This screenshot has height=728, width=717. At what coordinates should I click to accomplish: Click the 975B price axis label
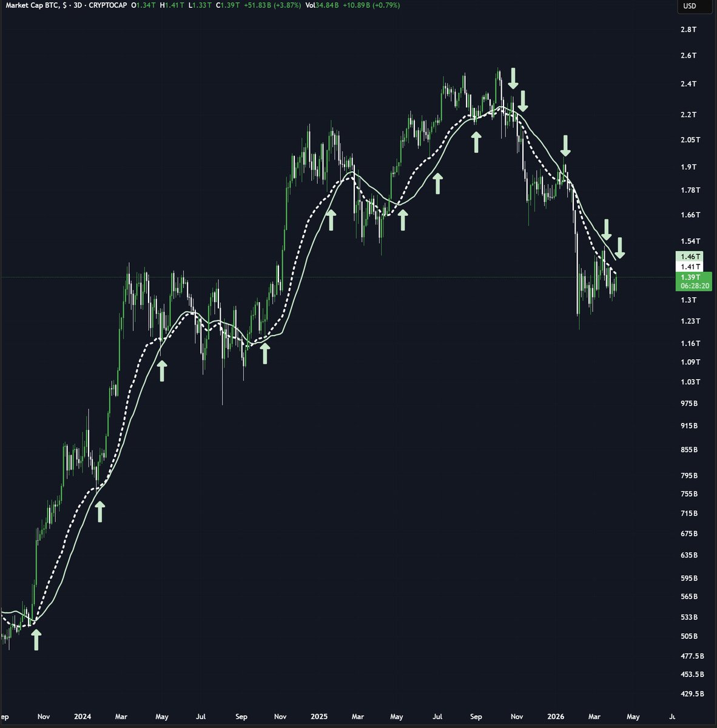tap(689, 403)
